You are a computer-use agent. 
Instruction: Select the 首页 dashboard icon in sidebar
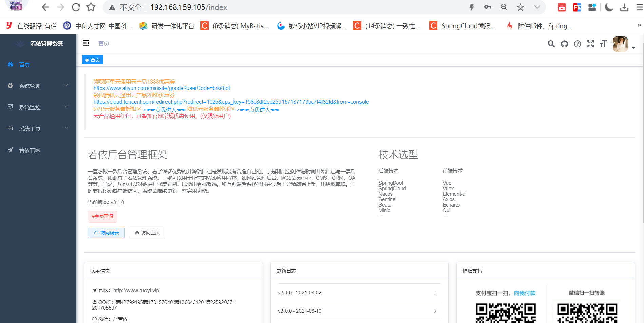(10, 64)
